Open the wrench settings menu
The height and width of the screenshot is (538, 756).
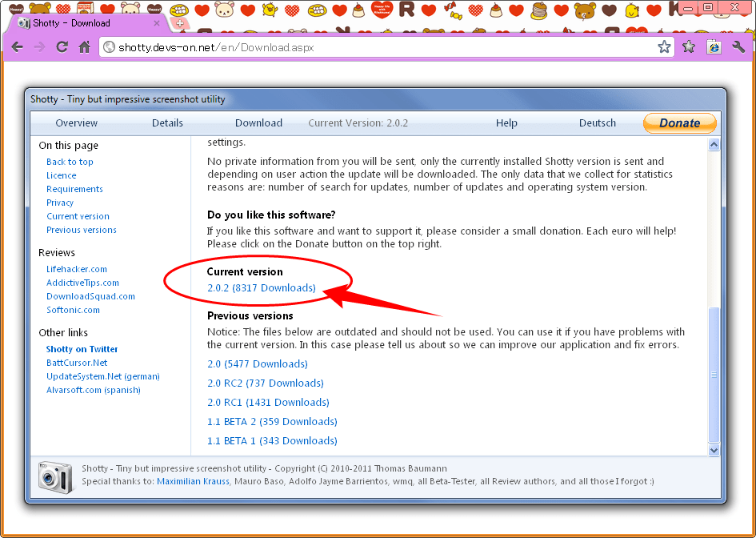(738, 47)
